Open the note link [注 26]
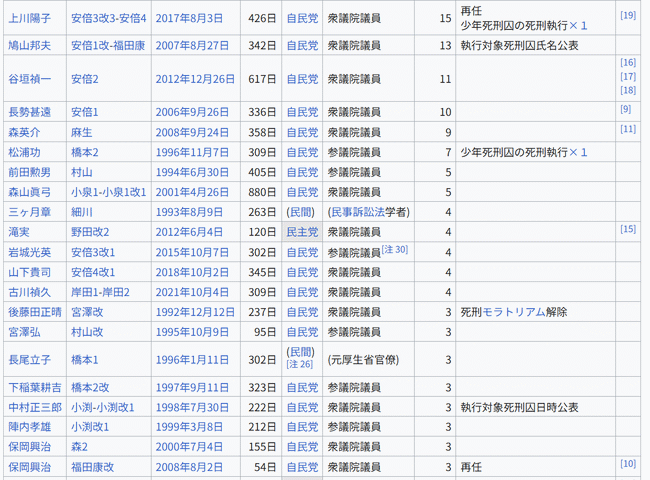Screen dimensions: 650x480 (300, 364)
